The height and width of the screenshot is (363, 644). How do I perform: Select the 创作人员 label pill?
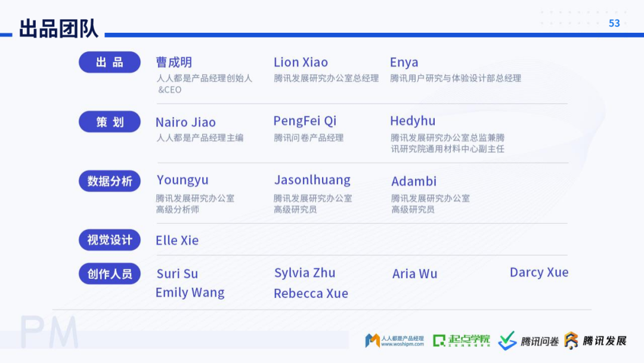pos(110,274)
